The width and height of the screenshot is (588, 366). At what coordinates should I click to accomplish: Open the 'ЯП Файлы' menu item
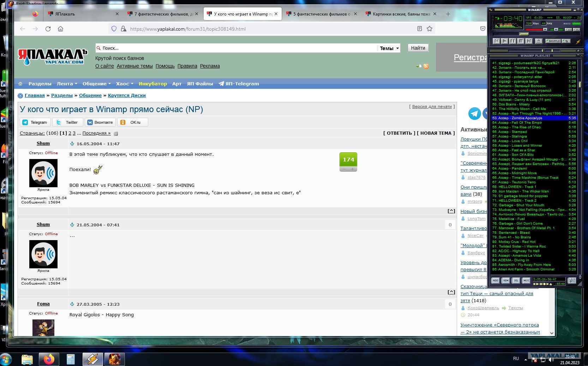pyautogui.click(x=200, y=84)
